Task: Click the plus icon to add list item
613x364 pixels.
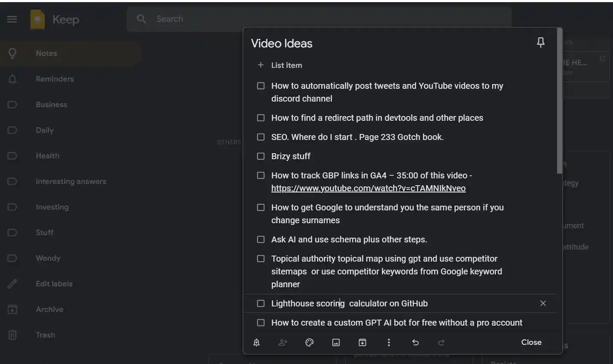Action: 261,65
